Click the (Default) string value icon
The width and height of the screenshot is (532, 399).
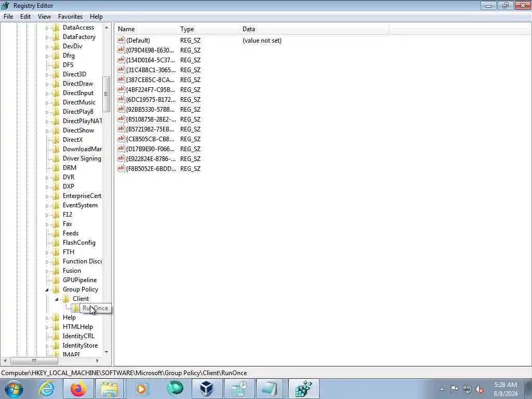[x=121, y=40]
